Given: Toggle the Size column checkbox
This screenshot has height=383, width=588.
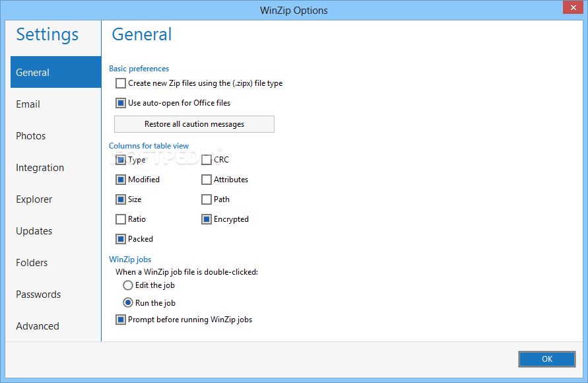Looking at the screenshot, I should click(x=120, y=199).
